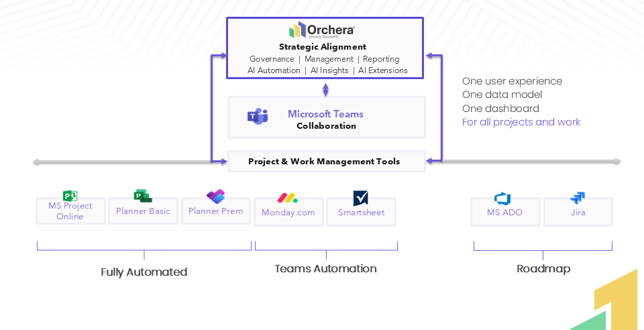Click the Project & Work Management Tools box
This screenshot has width=644, height=330.
click(327, 161)
